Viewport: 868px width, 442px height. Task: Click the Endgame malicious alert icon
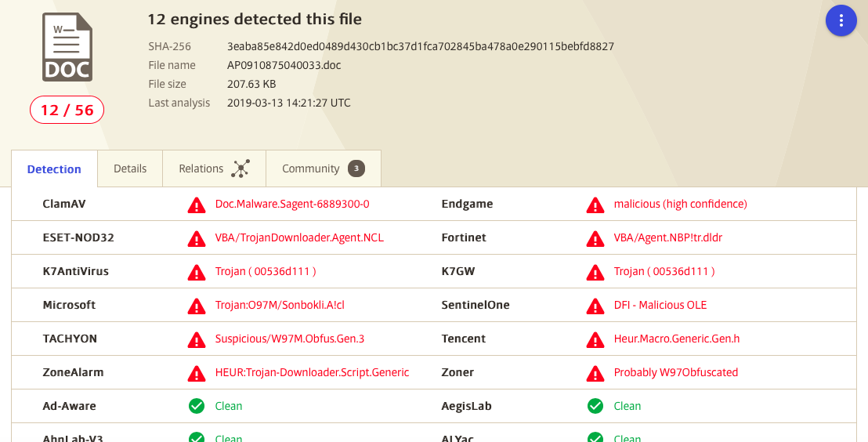[595, 205]
